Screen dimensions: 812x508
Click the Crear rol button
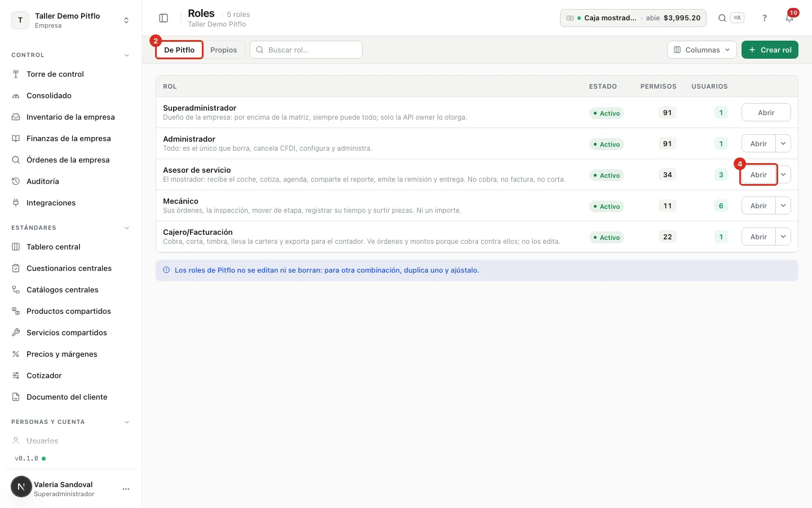coord(770,50)
